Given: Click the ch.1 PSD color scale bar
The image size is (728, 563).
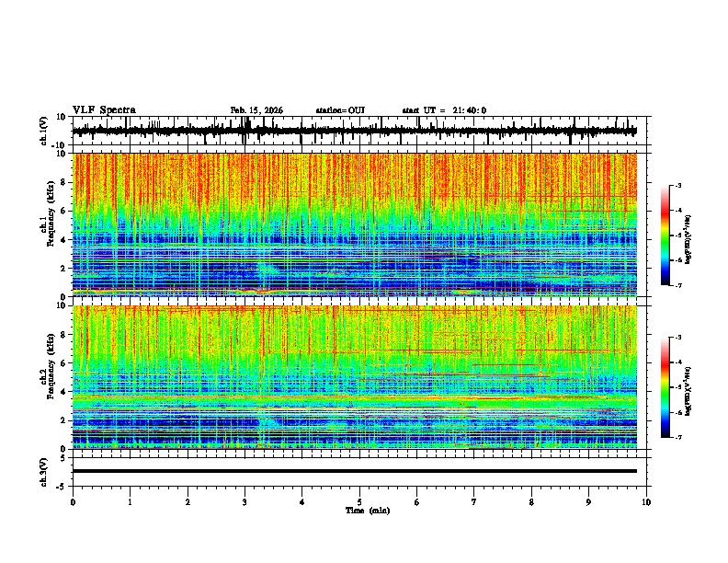Looking at the screenshot, I should [x=665, y=236].
